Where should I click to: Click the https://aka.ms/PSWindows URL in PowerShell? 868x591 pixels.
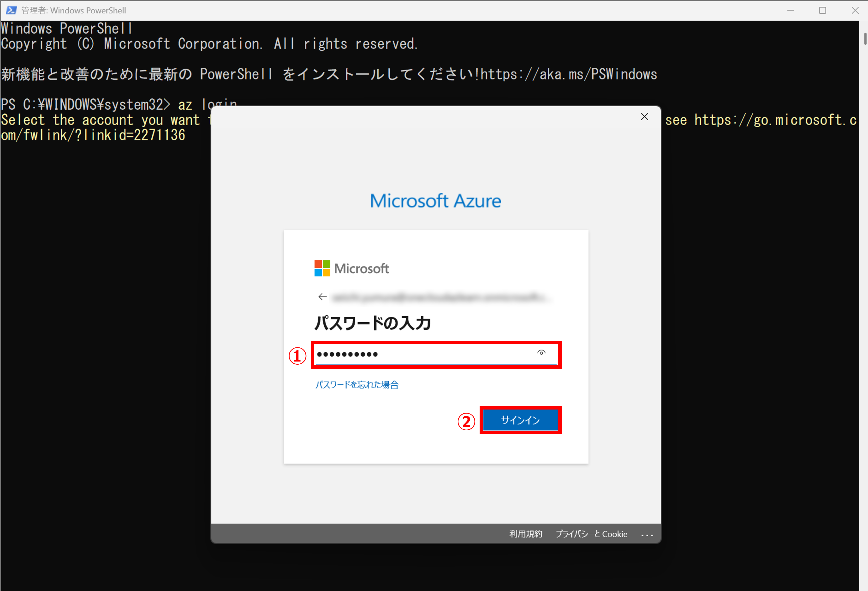(568, 74)
